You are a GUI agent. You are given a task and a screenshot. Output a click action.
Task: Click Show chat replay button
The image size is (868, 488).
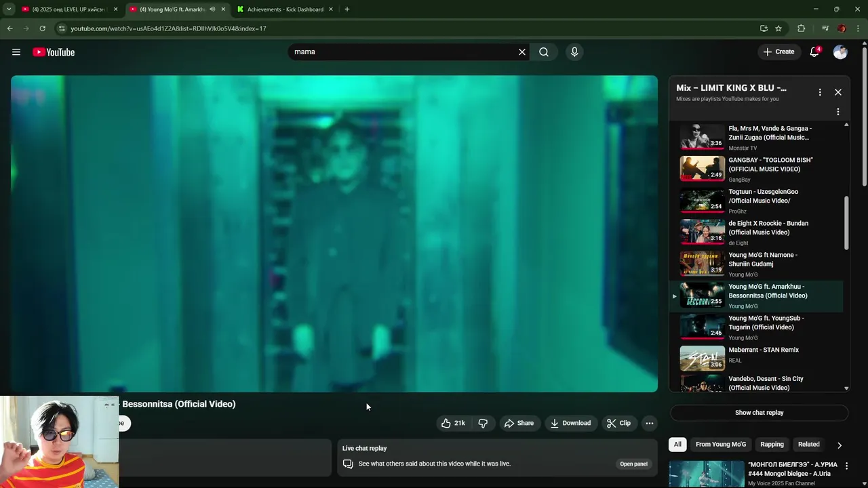point(759,413)
